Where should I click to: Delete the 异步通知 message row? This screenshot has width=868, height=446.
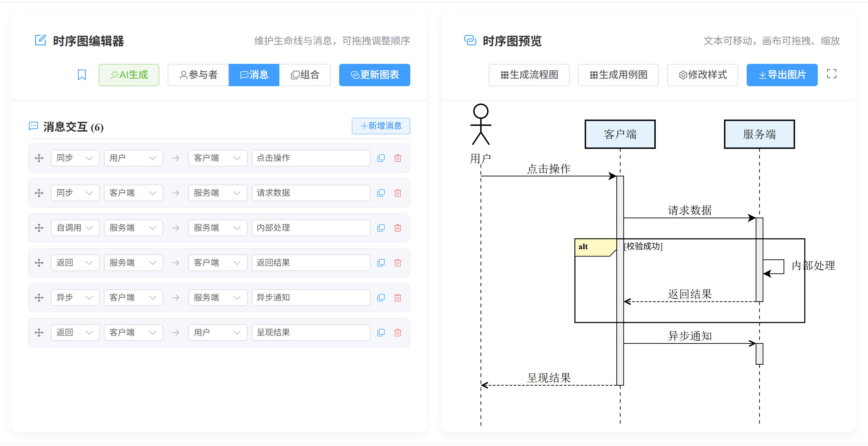(398, 297)
